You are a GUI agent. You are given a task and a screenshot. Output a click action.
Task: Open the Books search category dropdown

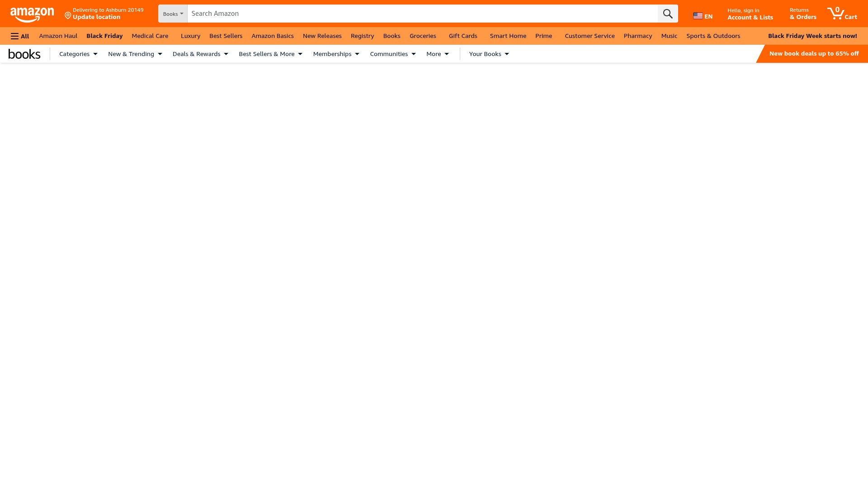click(x=173, y=14)
